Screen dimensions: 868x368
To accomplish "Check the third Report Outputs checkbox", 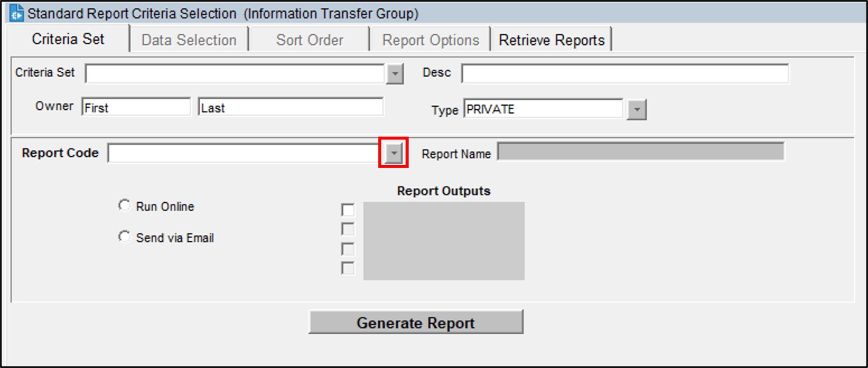I will (x=348, y=249).
